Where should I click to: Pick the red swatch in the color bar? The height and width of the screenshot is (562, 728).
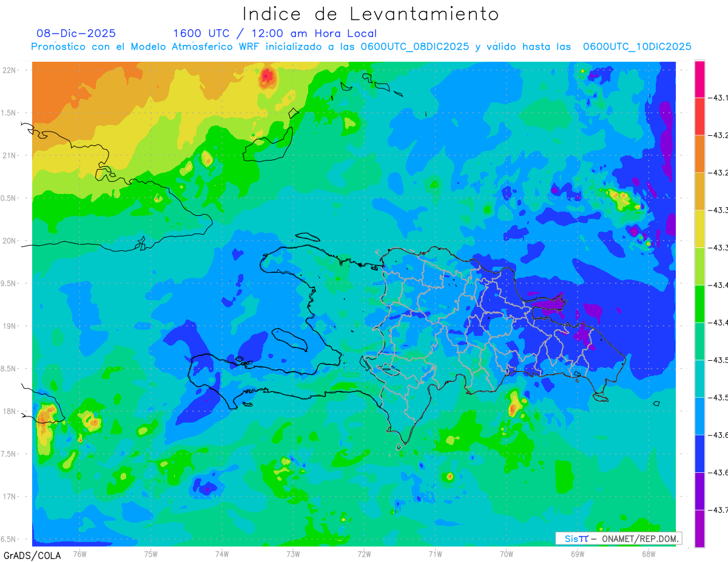pos(699,116)
